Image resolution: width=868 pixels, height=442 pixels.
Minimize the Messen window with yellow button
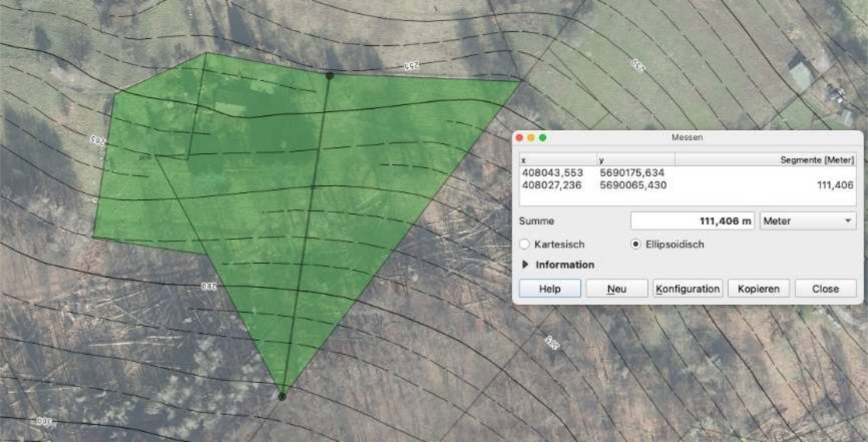[531, 138]
